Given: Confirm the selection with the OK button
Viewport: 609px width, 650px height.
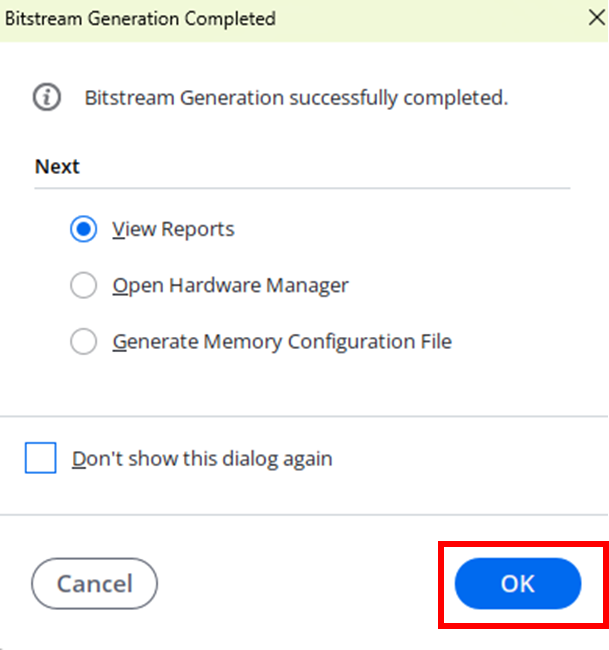Looking at the screenshot, I should (518, 583).
